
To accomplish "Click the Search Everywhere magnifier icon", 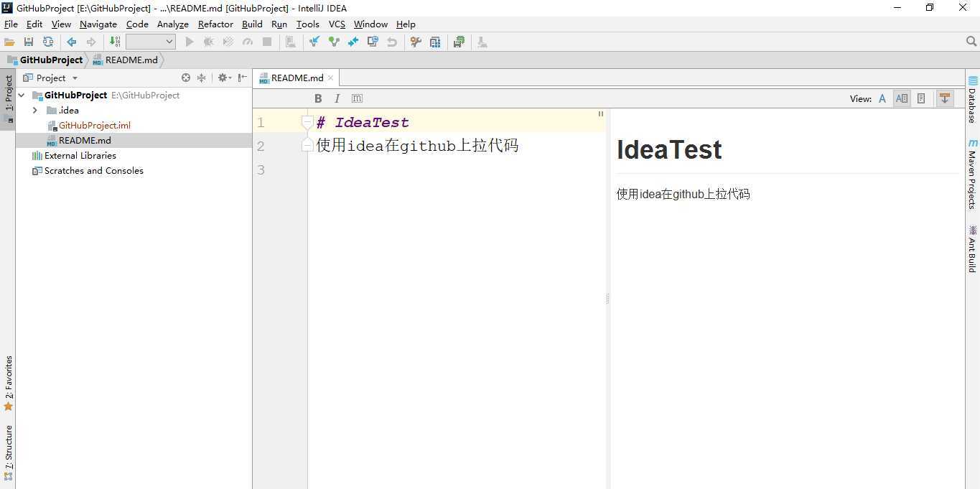I will click(x=971, y=42).
